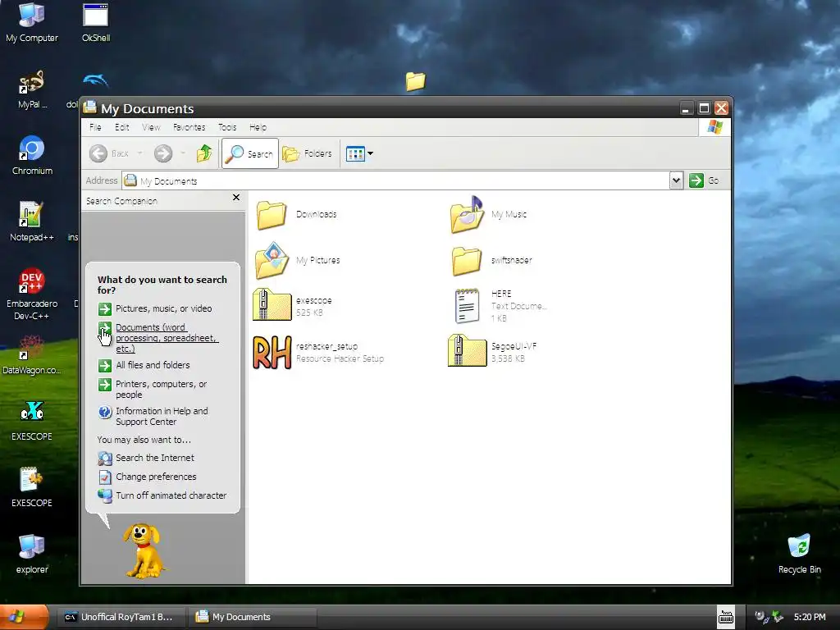Viewport: 840px width, 630px height.
Task: Click the My Documents title bar icon
Action: coord(90,107)
